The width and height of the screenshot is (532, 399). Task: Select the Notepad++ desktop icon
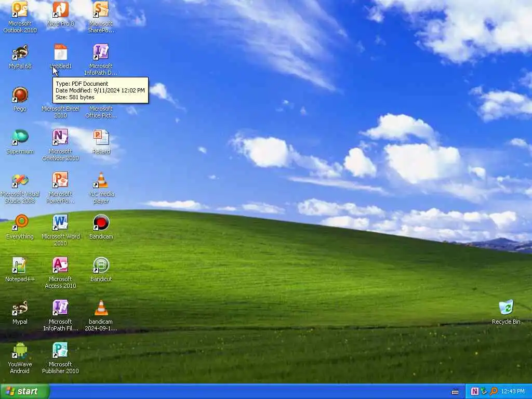(x=19, y=265)
